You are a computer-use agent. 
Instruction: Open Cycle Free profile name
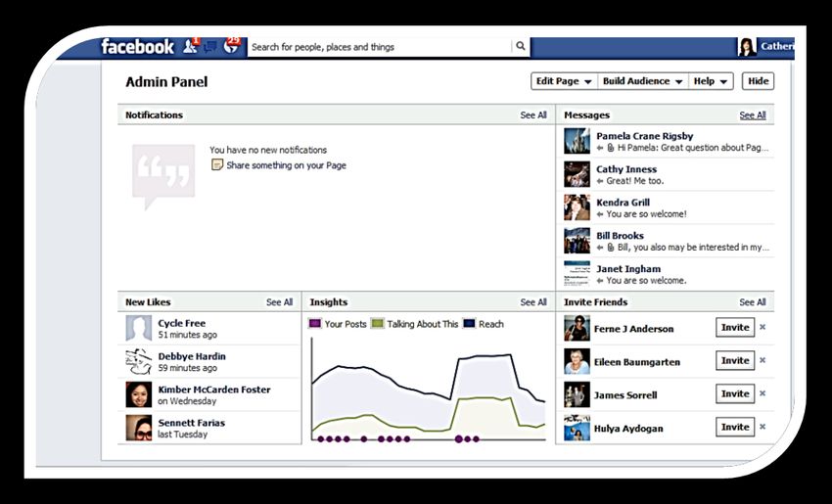(181, 323)
